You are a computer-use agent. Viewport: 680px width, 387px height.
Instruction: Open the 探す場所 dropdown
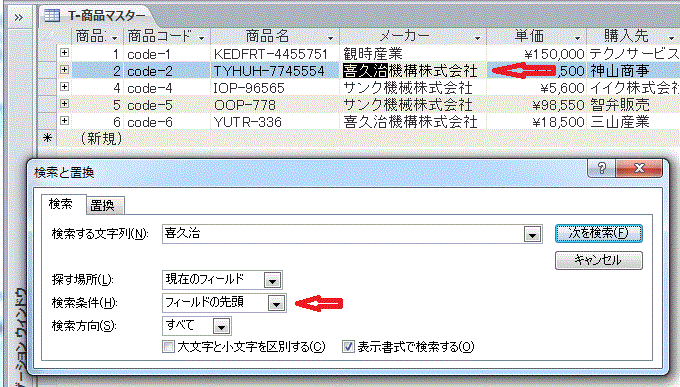tap(272, 281)
